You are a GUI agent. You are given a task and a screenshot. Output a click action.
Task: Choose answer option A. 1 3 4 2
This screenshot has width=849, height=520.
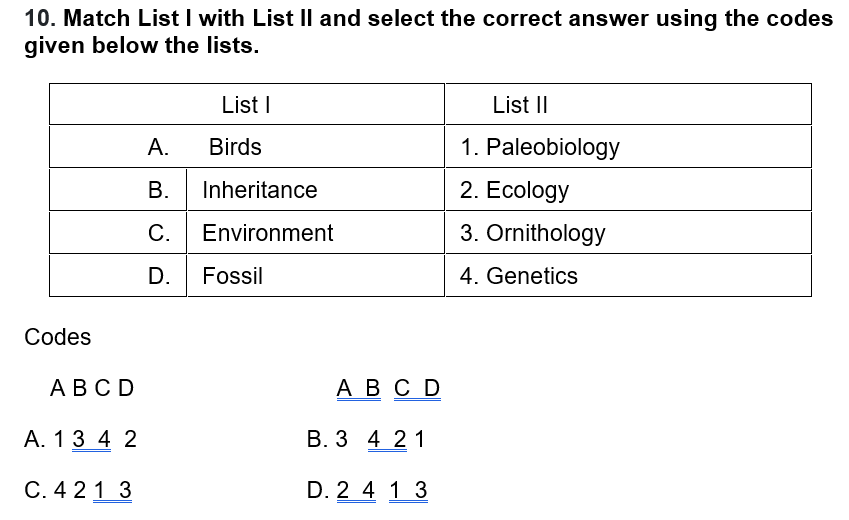pyautogui.click(x=81, y=438)
